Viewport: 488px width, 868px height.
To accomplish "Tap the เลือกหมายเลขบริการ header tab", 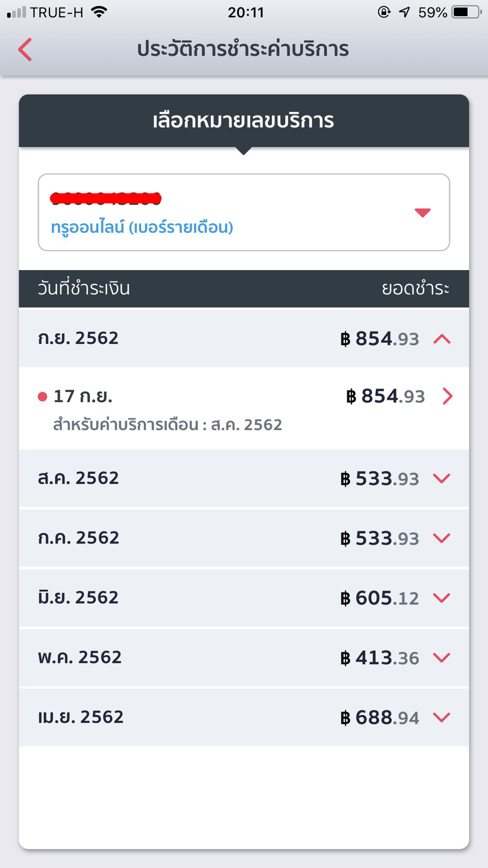I will 244,121.
